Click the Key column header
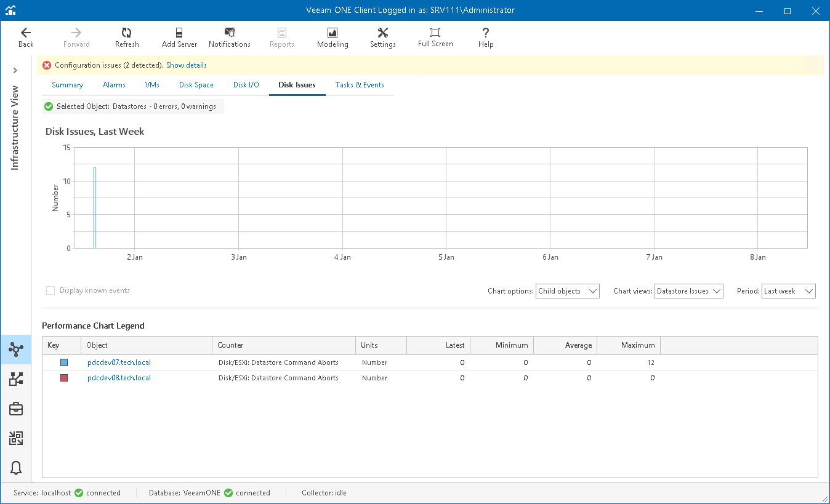 pyautogui.click(x=62, y=345)
